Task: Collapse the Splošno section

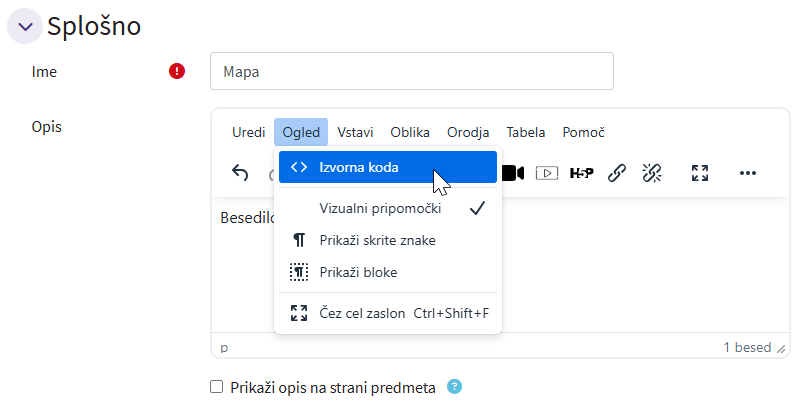Action: [25, 27]
